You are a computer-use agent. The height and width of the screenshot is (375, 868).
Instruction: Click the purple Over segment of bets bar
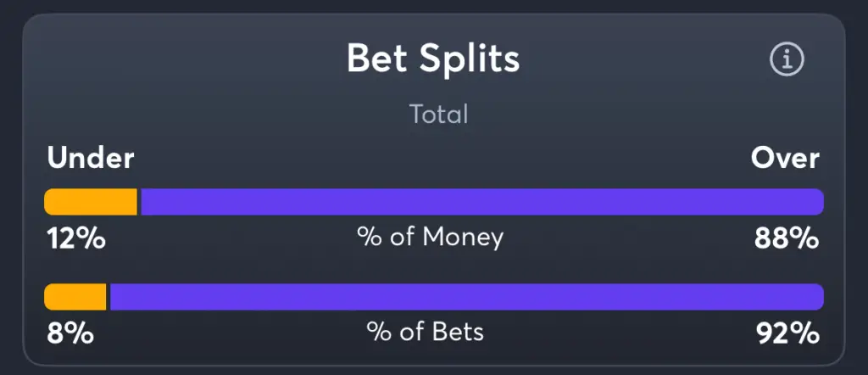tap(467, 297)
